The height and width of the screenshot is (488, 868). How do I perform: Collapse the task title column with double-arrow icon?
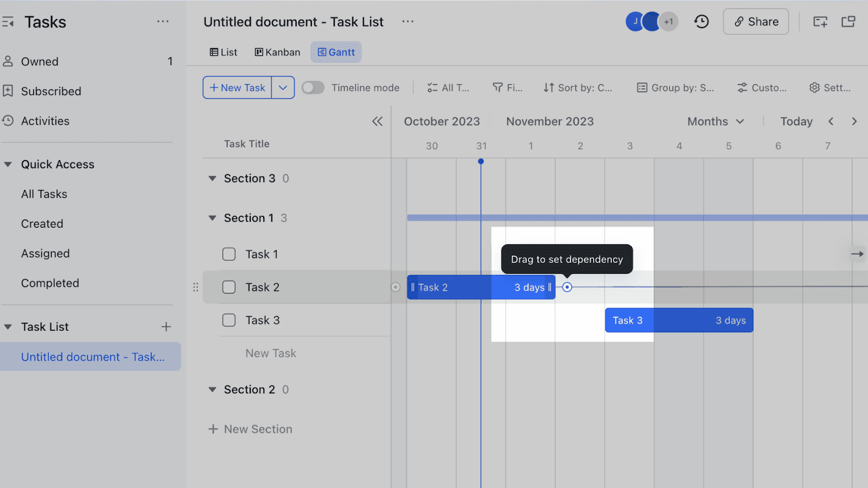(378, 121)
